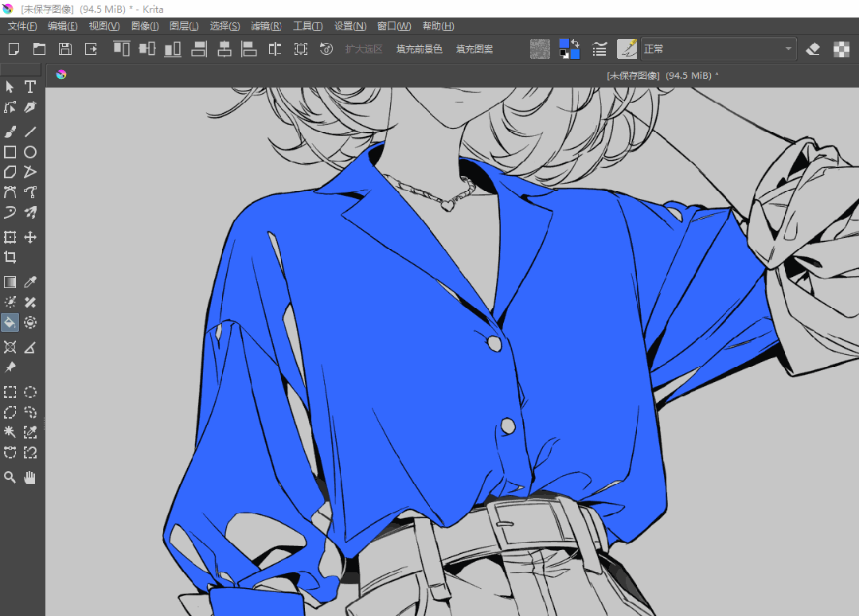Click 填充前景色 fill foreground button
The width and height of the screenshot is (859, 616).
[419, 49]
